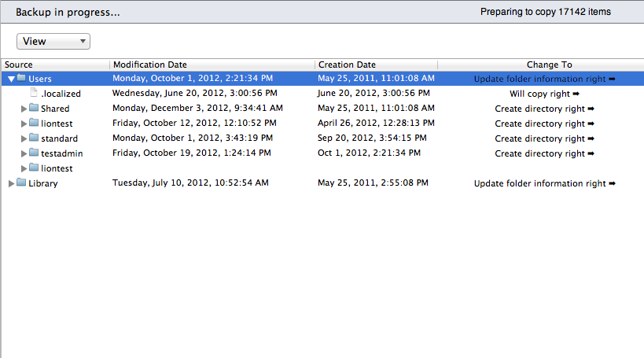Collapse the Users folder tree
The height and width of the screenshot is (358, 644).
click(x=12, y=79)
